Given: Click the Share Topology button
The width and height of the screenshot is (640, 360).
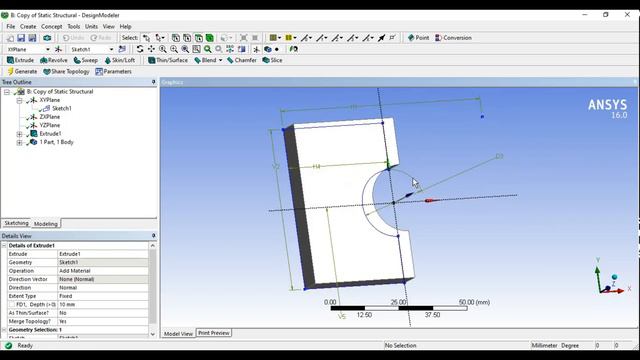Looking at the screenshot, I should pyautogui.click(x=66, y=71).
